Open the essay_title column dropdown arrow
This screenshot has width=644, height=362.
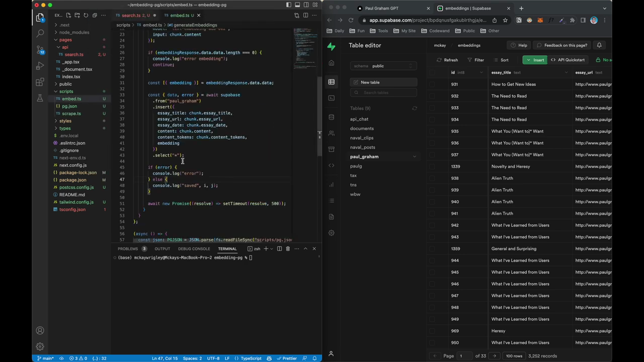click(566, 72)
